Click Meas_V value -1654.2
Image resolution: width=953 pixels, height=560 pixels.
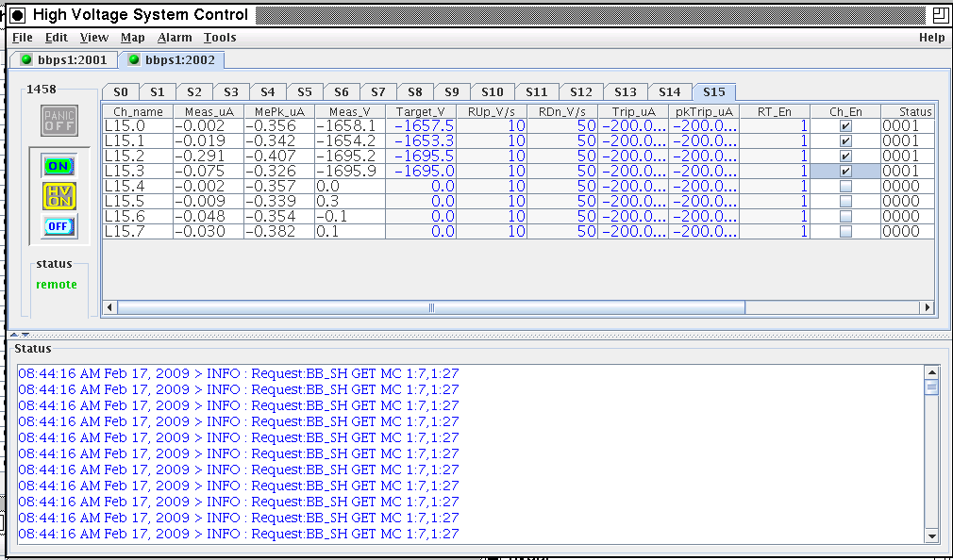point(345,140)
